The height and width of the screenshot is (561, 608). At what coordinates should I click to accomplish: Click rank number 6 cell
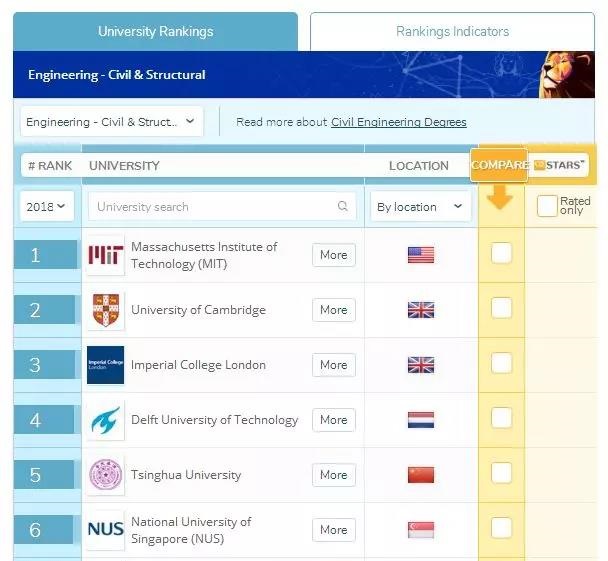tap(43, 530)
